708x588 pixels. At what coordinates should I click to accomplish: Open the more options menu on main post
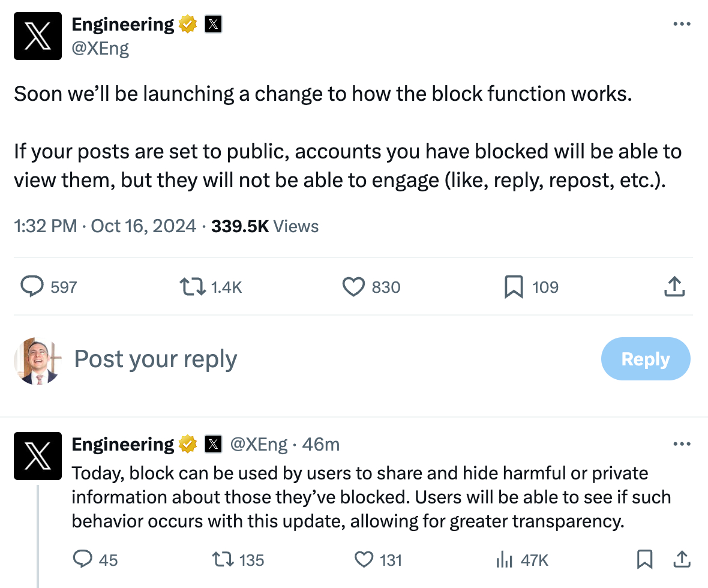pos(682,25)
